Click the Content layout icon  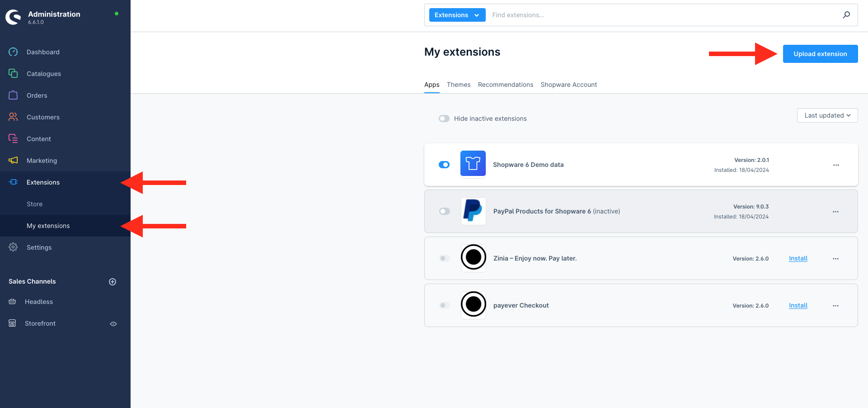tap(13, 138)
